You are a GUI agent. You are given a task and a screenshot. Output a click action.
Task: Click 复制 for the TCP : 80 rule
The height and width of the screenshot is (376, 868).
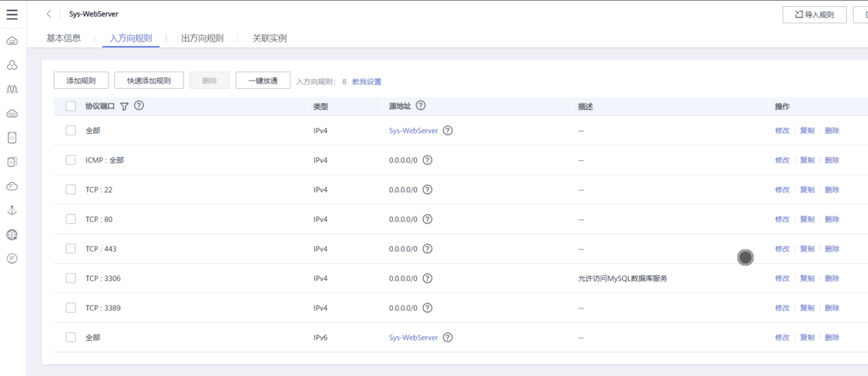point(807,219)
